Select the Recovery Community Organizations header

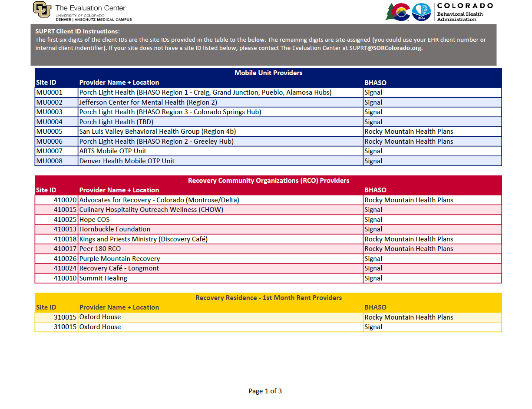tap(268, 180)
